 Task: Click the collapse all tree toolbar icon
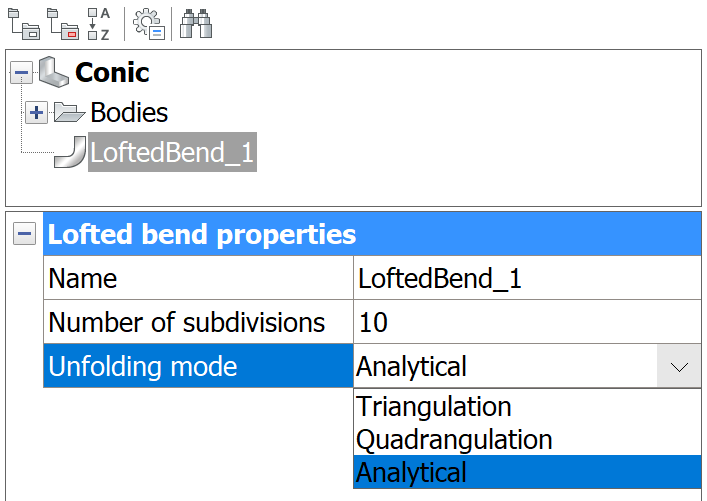[63, 22]
